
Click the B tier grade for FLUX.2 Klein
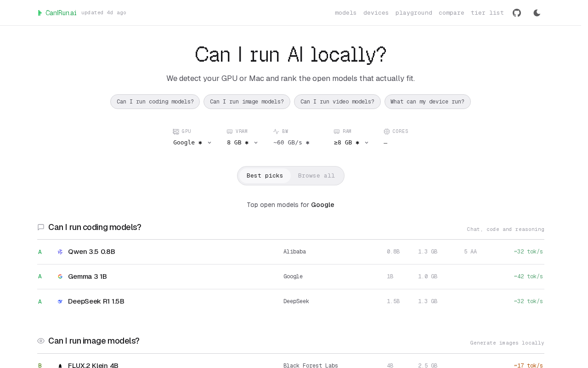point(40,366)
